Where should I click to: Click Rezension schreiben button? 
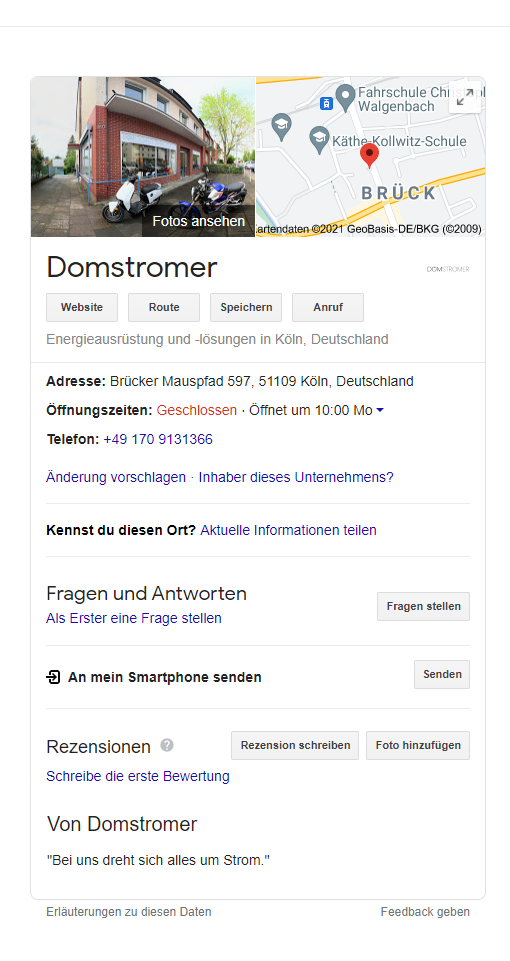[x=295, y=746]
